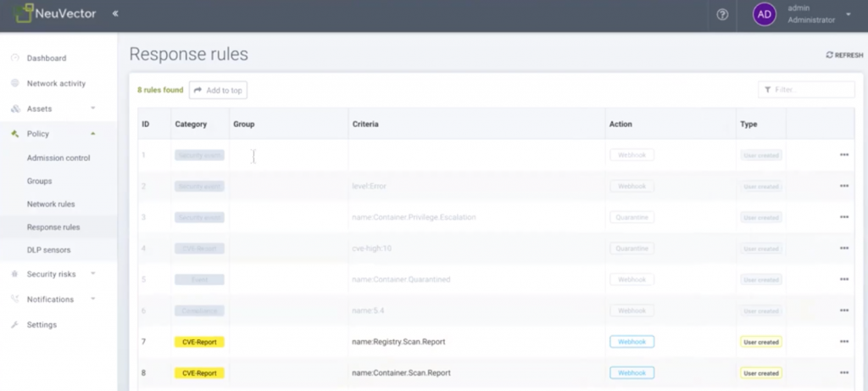The image size is (868, 391).
Task: Open the help question mark icon
Action: (722, 14)
